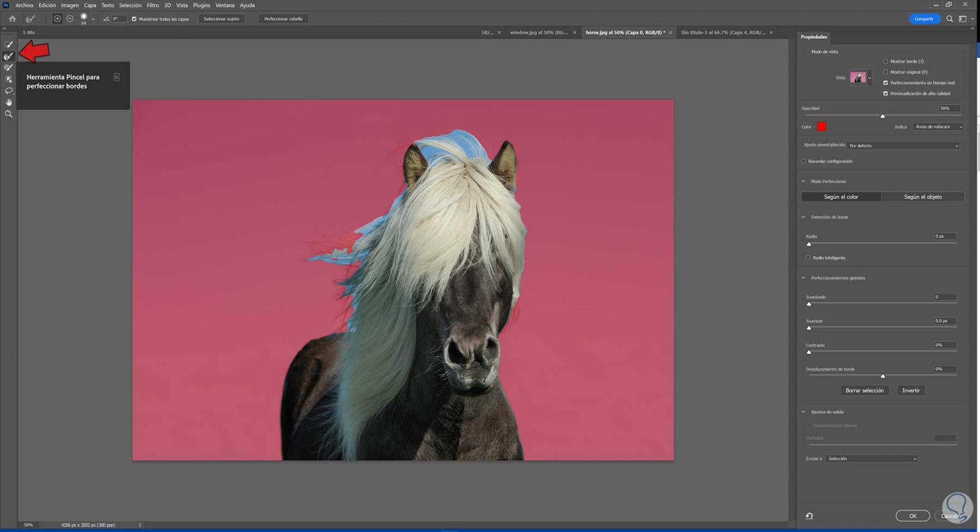Click the subtract-from-selection minus icon
The height and width of the screenshot is (532, 980).
(70, 19)
